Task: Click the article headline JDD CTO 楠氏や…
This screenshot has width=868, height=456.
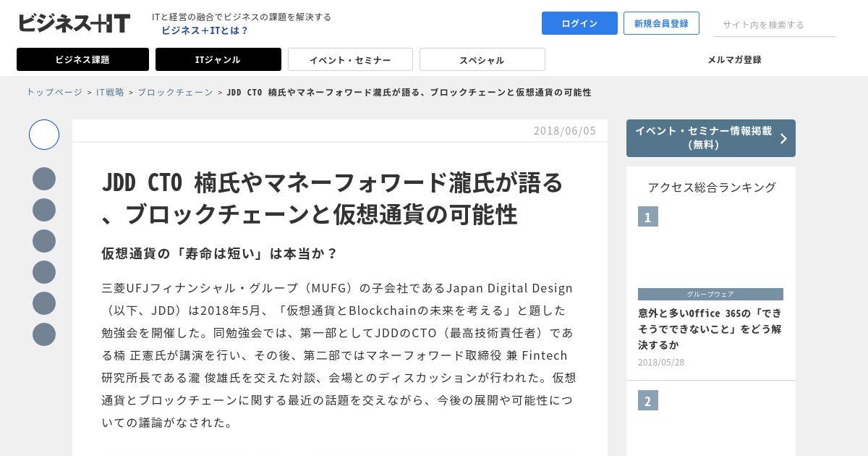Action: click(x=332, y=198)
